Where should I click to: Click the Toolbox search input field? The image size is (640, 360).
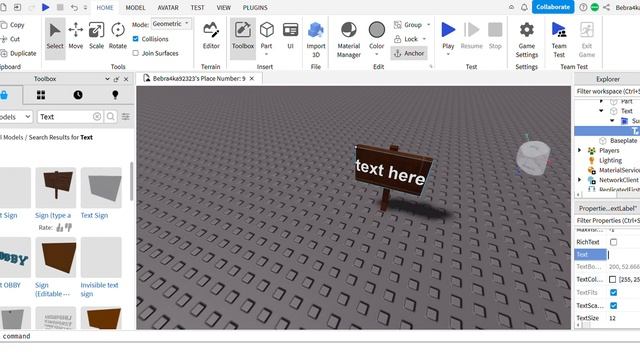65,117
